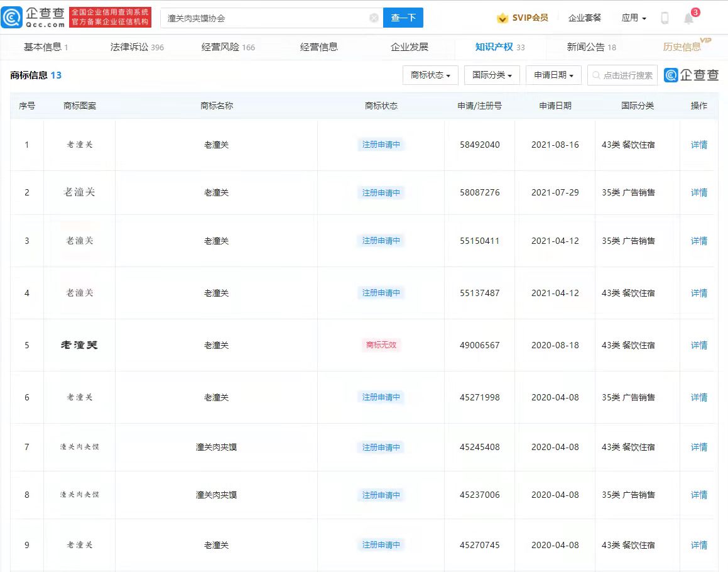
Task: Click 43类 餐饮住宿 in row 4
Action: click(x=628, y=293)
